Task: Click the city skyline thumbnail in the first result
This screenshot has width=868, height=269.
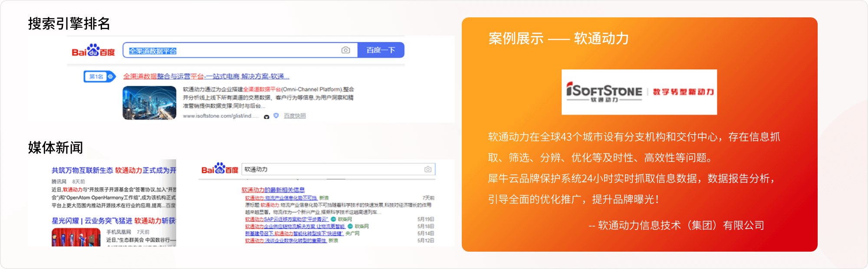Action: (149, 102)
